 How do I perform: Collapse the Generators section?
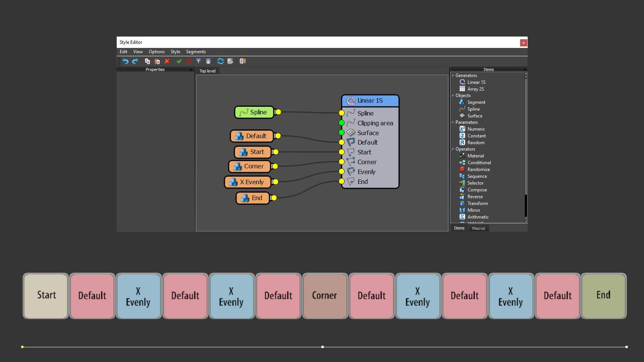click(452, 75)
